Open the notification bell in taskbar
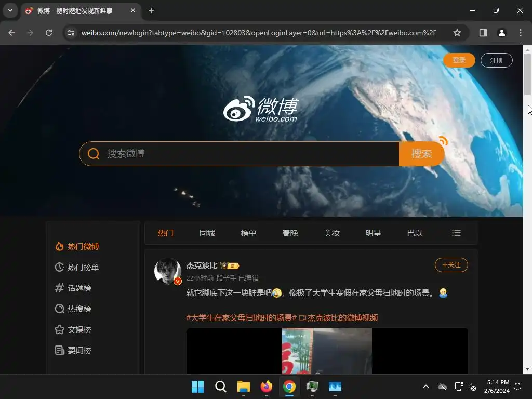The width and height of the screenshot is (532, 399). [518, 387]
